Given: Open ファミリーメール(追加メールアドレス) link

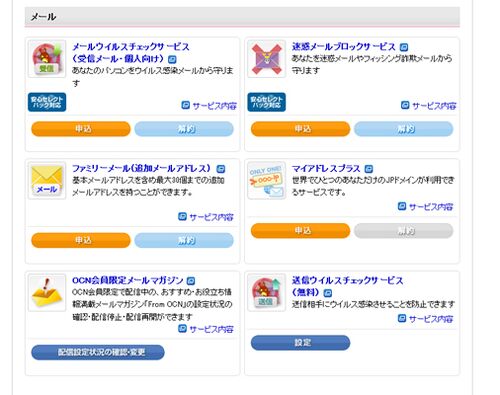Looking at the screenshot, I should [x=142, y=168].
